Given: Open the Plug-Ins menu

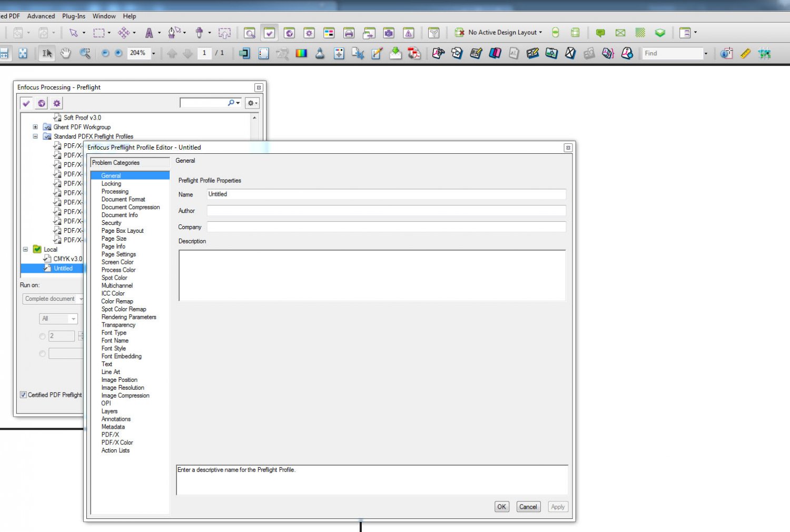Looking at the screenshot, I should click(74, 16).
